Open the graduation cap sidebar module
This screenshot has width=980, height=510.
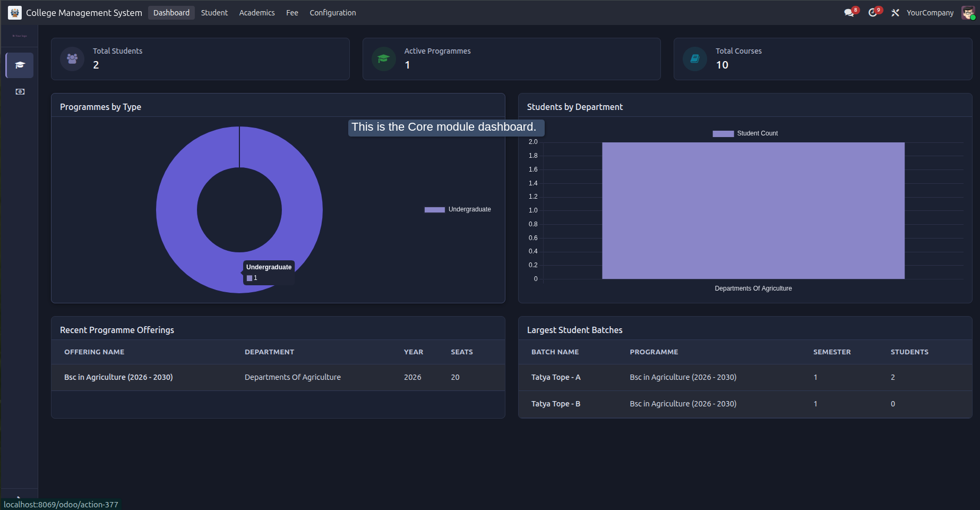point(20,65)
